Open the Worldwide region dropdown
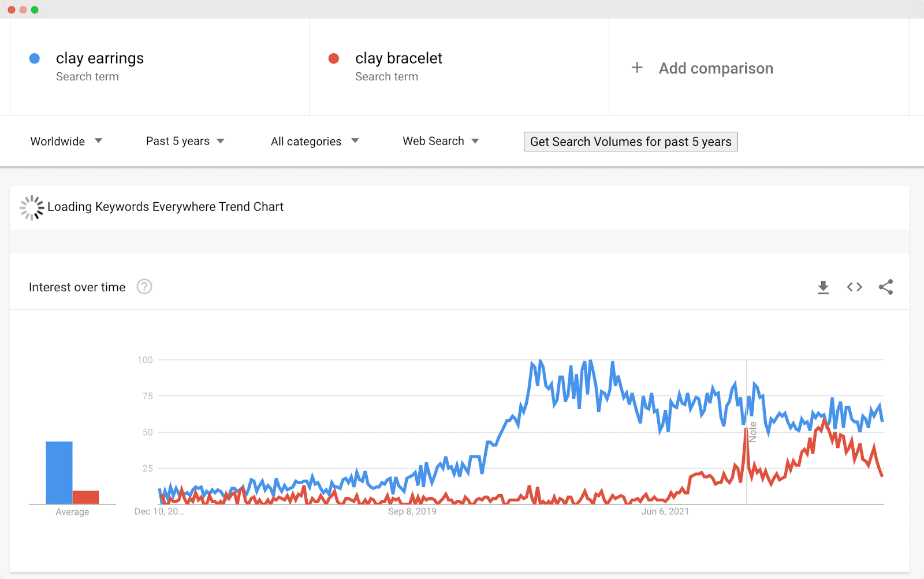Viewport: 924px width, 579px height. click(66, 141)
